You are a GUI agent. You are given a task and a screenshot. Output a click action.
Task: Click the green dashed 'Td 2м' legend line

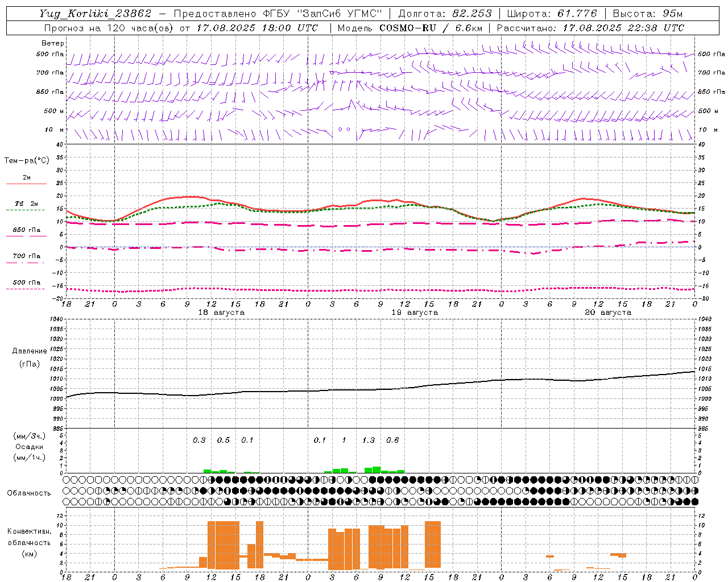[x=26, y=210]
